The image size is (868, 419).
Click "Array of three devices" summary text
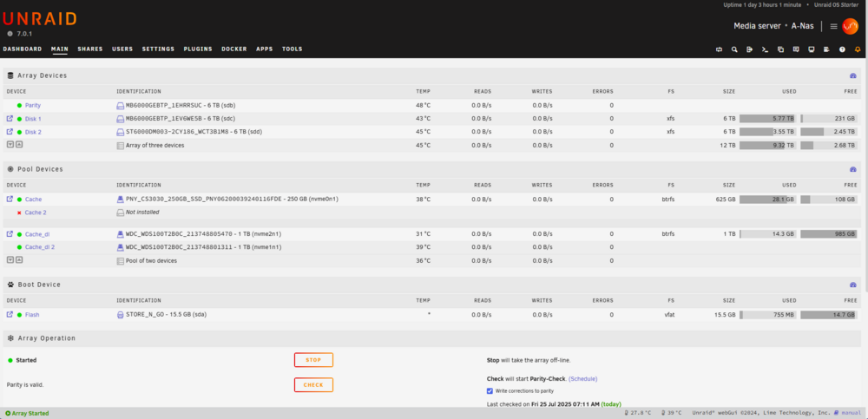point(155,145)
